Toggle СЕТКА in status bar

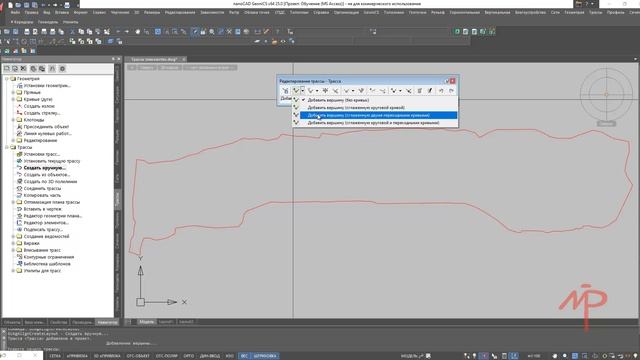click(x=55, y=356)
